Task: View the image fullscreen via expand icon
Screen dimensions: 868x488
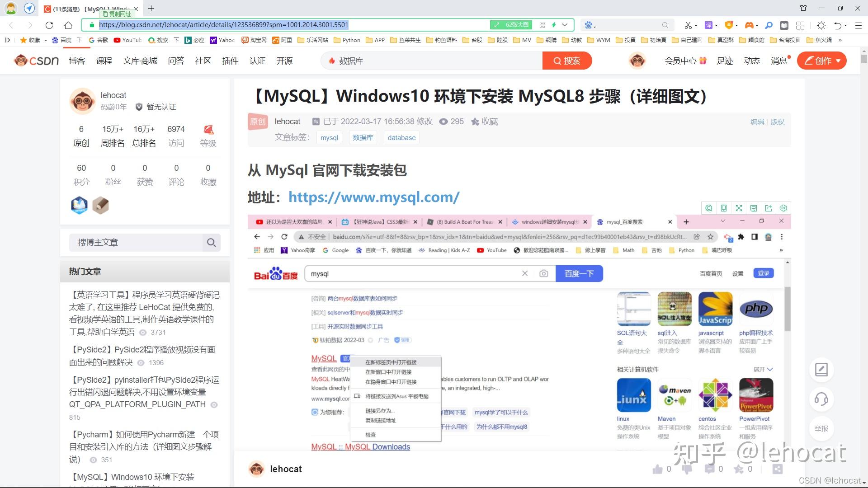Action: point(739,208)
